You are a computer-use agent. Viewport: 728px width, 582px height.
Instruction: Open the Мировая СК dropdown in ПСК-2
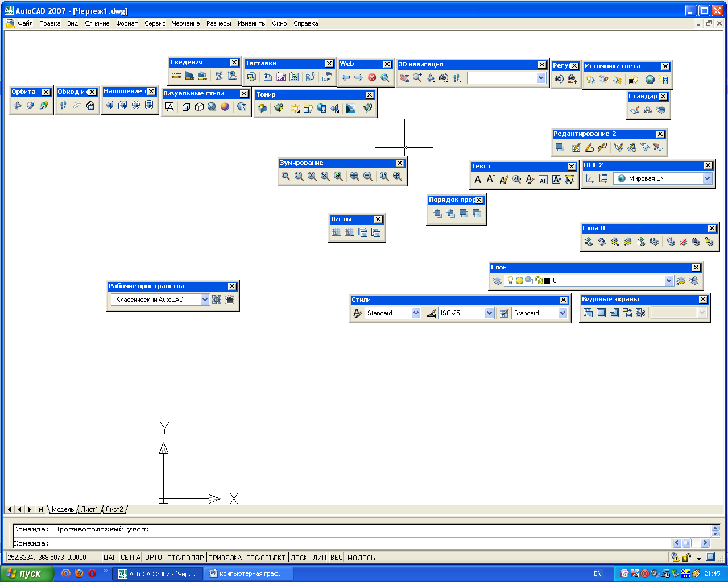(x=707, y=178)
